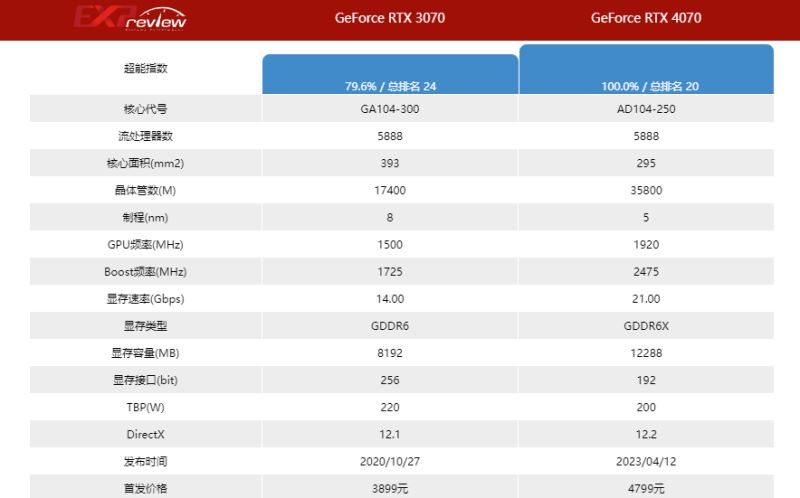
Task: Click the AD104-250 core code cell
Action: tap(646, 108)
